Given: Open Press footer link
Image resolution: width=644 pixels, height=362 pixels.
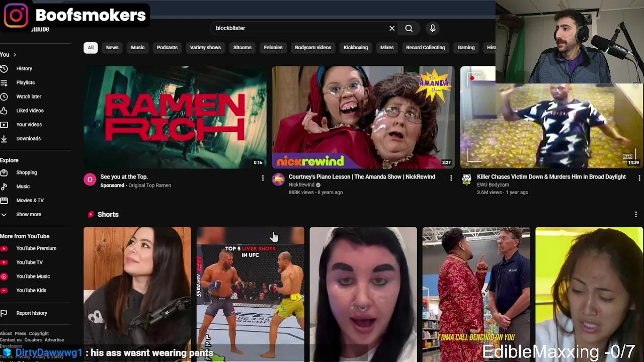Looking at the screenshot, I should tap(20, 334).
